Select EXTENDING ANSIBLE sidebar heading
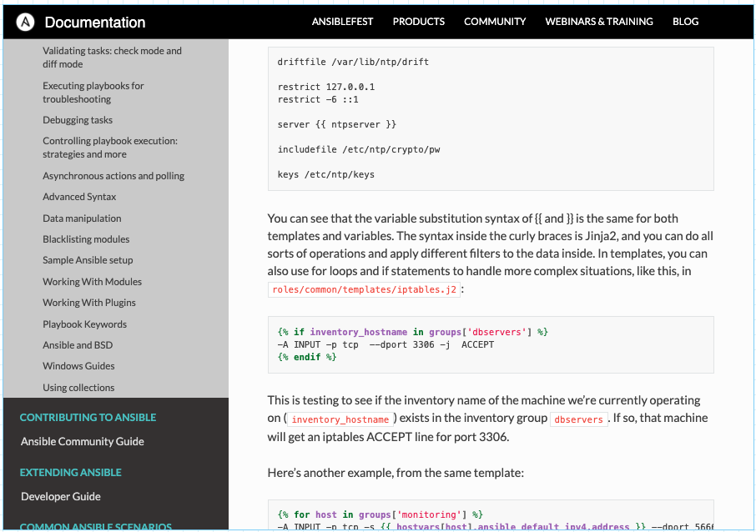 (70, 472)
